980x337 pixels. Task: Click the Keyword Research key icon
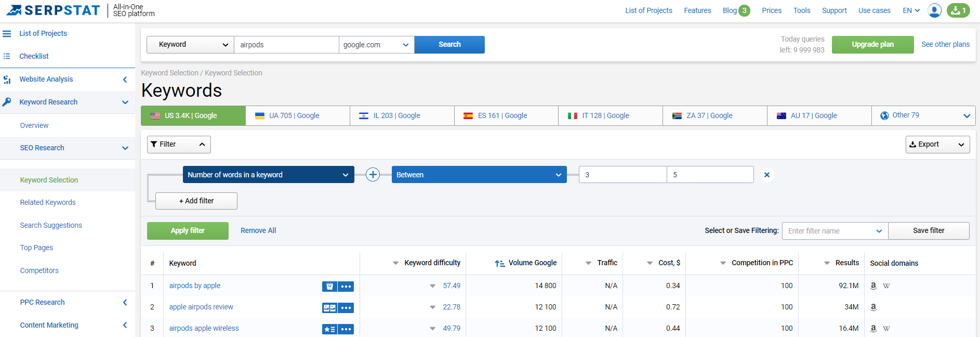click(x=7, y=102)
